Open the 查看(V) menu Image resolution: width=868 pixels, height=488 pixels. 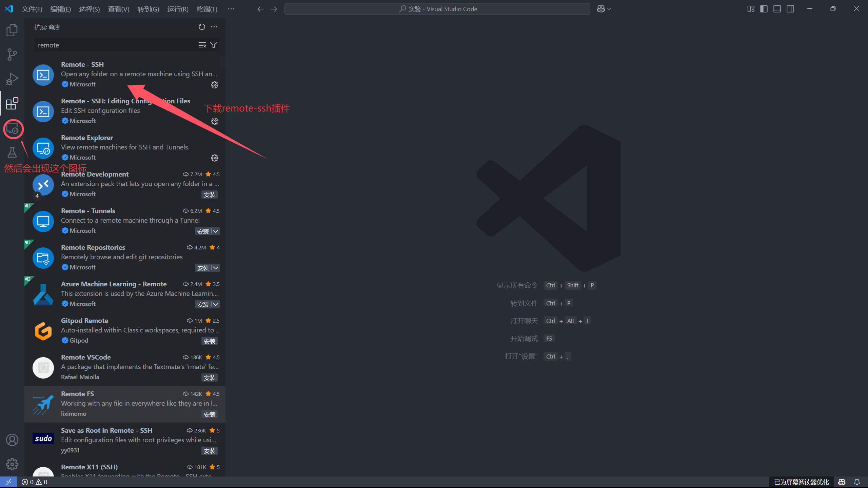pos(118,9)
